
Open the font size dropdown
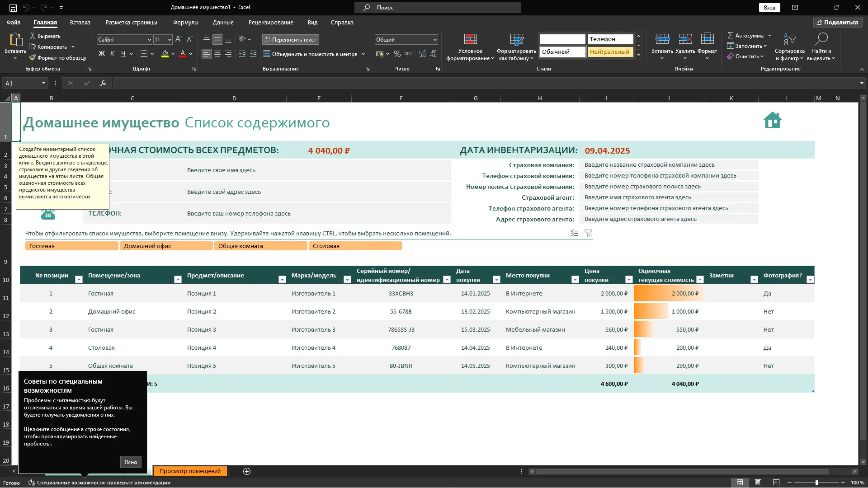click(169, 39)
